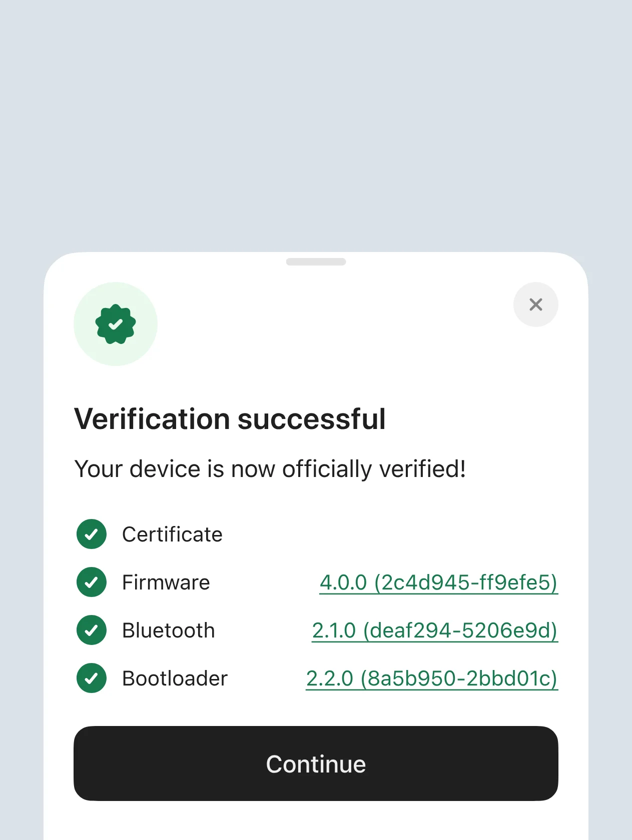Dismiss sheet by clicking the dimmed background
Screen dimensions: 632x840
(316, 125)
